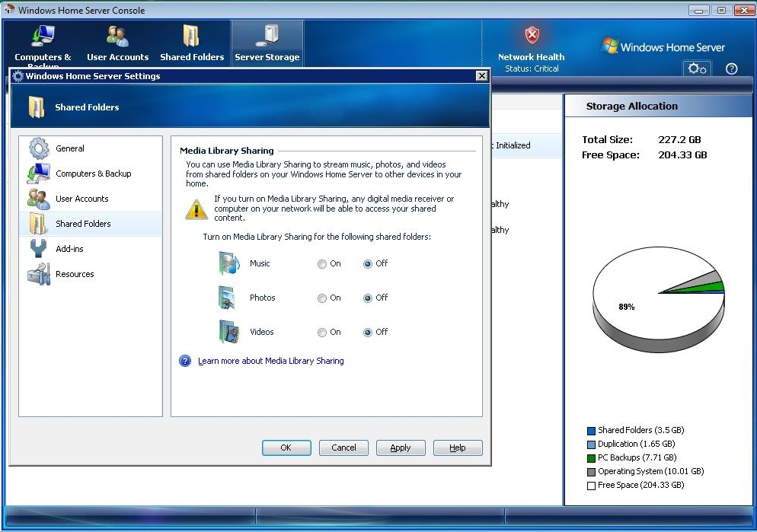
Task: Click the Apply button
Action: (x=401, y=448)
